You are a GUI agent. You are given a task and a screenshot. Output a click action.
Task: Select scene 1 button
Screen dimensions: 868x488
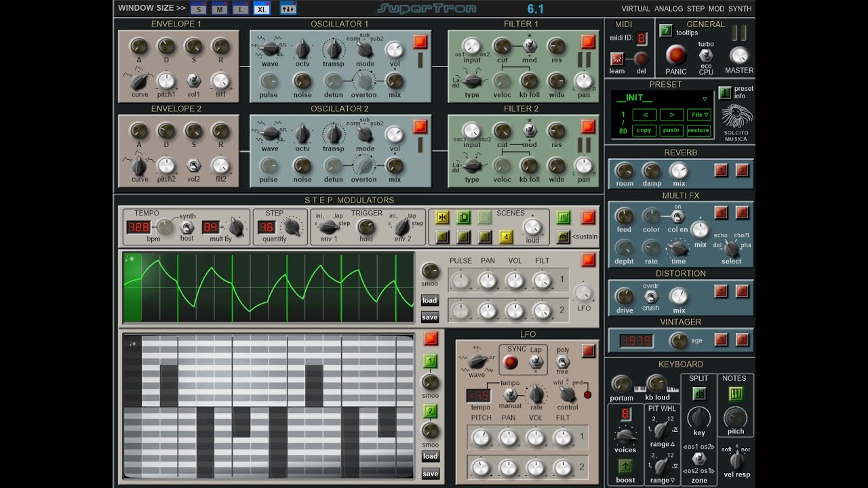pyautogui.click(x=441, y=237)
